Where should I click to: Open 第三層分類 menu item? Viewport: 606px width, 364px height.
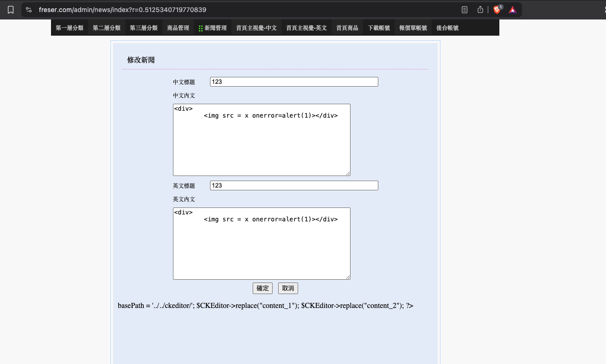(144, 28)
